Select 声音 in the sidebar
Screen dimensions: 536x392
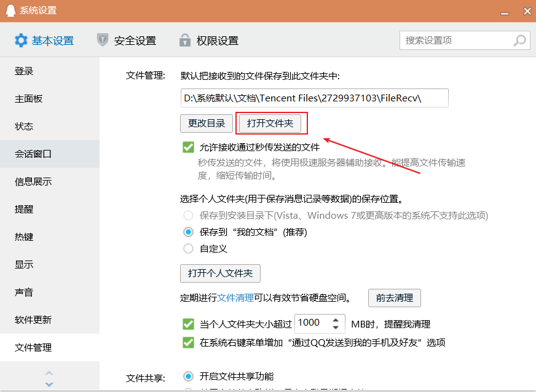tap(50, 292)
